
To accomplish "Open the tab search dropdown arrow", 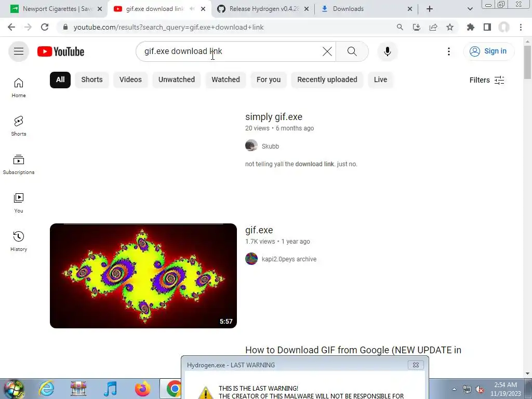I will click(x=470, y=9).
